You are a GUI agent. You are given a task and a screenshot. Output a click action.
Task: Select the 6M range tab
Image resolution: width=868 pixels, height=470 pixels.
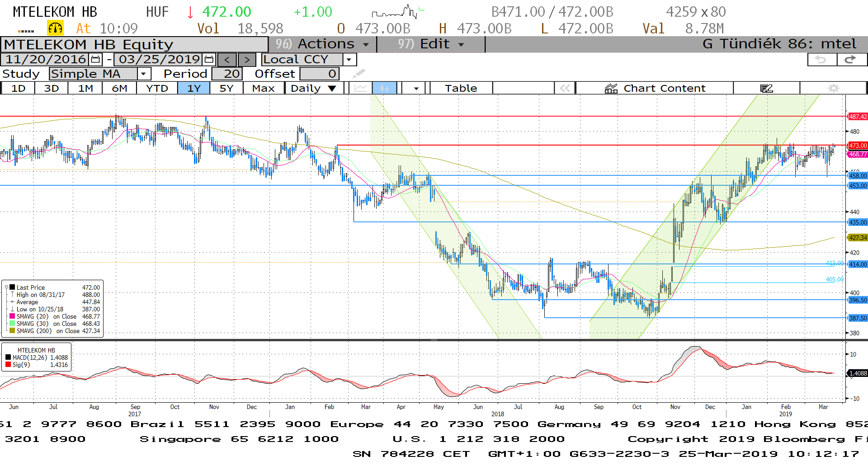(x=119, y=88)
